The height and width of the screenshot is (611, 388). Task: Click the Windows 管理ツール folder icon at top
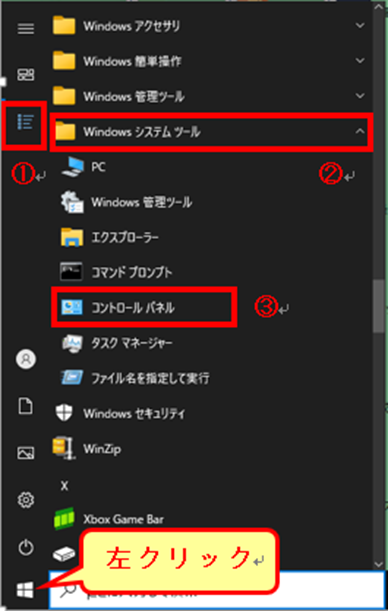pyautogui.click(x=64, y=95)
